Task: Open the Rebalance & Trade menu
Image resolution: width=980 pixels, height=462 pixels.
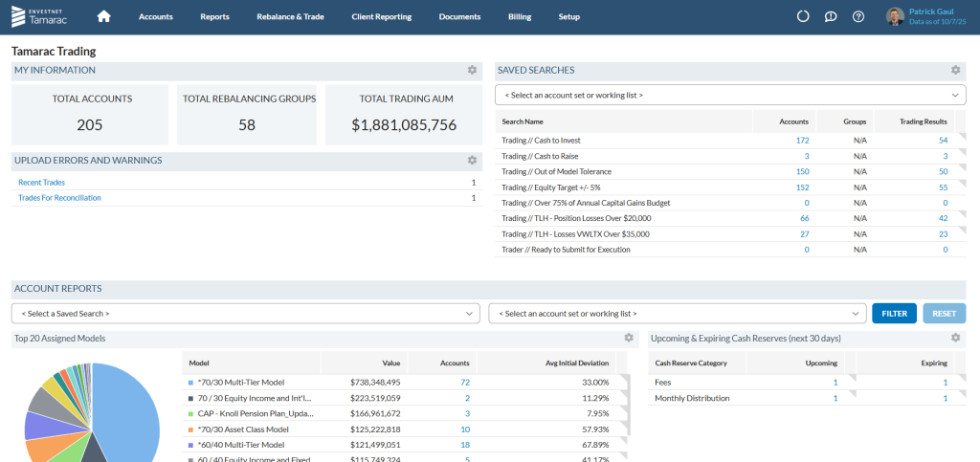Action: click(290, 17)
